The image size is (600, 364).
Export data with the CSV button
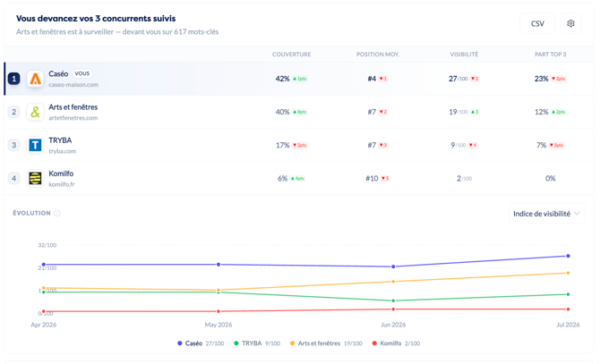pos(537,23)
